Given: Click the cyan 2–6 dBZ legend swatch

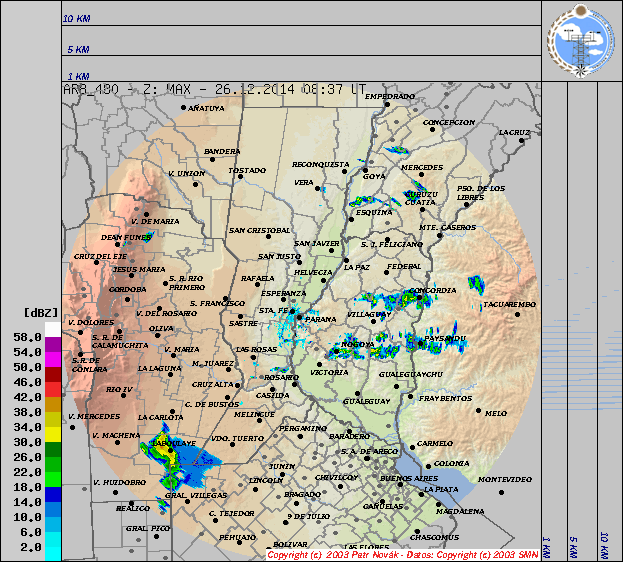Looking at the screenshot, I should click(52, 540).
